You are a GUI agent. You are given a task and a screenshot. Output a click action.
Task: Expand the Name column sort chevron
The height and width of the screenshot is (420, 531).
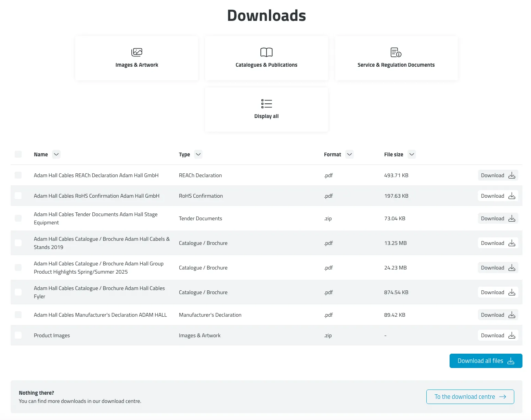tap(56, 154)
